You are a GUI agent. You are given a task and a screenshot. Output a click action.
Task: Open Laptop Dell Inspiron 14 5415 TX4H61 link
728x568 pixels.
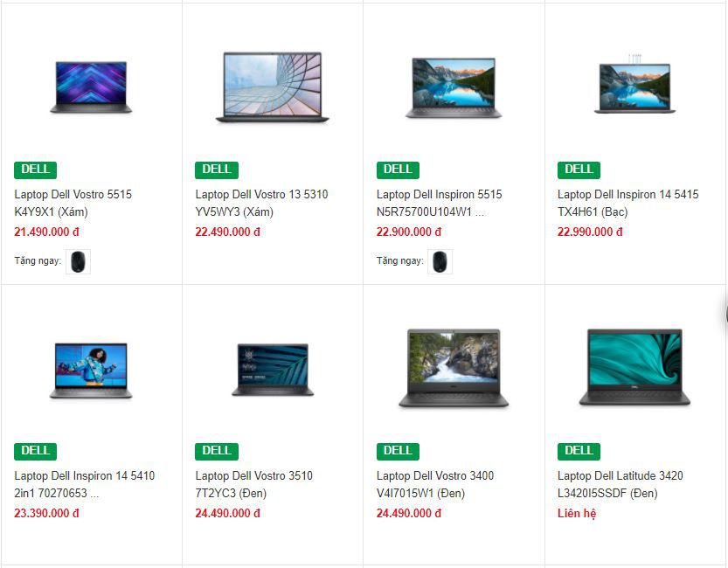627,203
